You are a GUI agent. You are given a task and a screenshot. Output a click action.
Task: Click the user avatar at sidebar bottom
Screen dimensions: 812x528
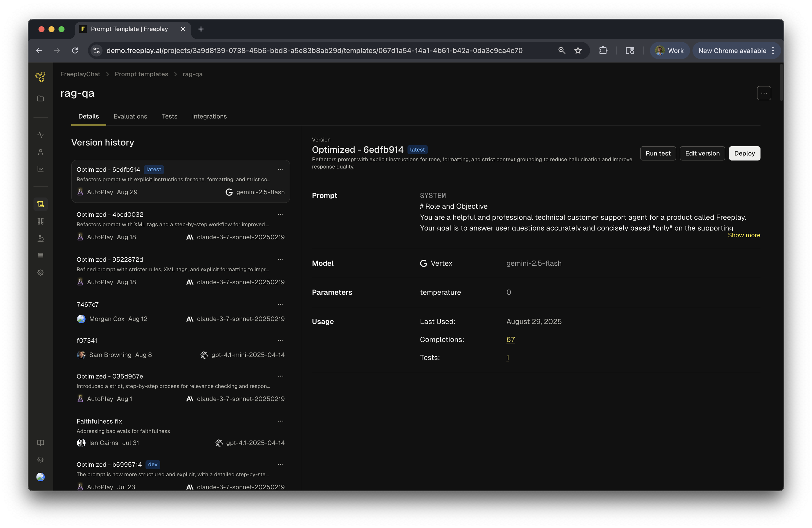coord(40,477)
